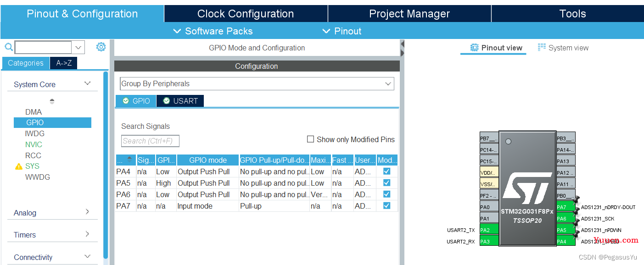Image resolution: width=644 pixels, height=265 pixels.
Task: Select NVIC in System Core
Action: (x=34, y=144)
